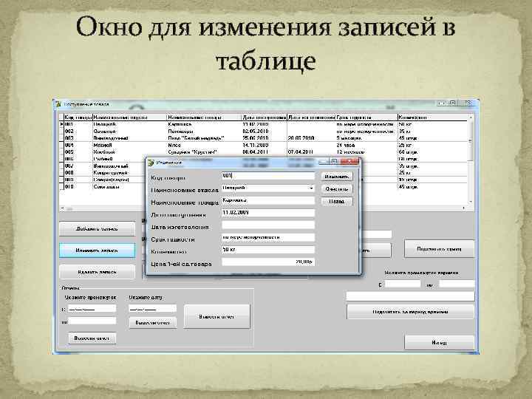Click the Цена 1-ой ед.товара field
The height and width of the screenshot is (399, 532).
pos(268,262)
